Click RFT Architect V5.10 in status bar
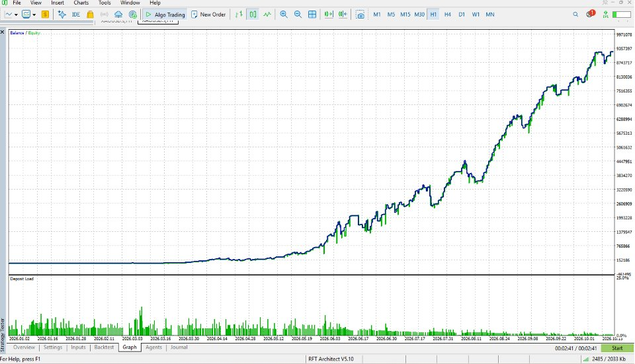Image resolution: width=635 pixels, height=364 pixels. [331, 359]
